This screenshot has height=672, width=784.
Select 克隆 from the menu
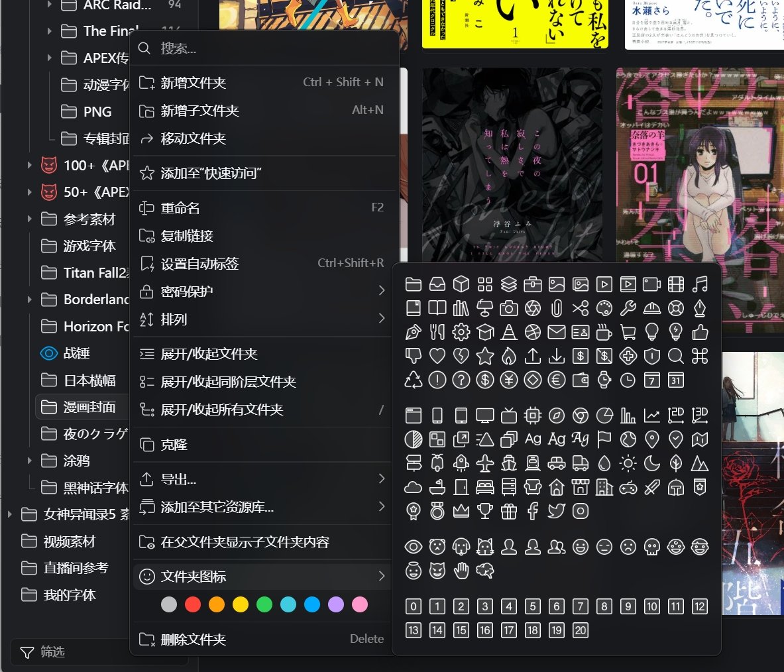[x=262, y=445]
